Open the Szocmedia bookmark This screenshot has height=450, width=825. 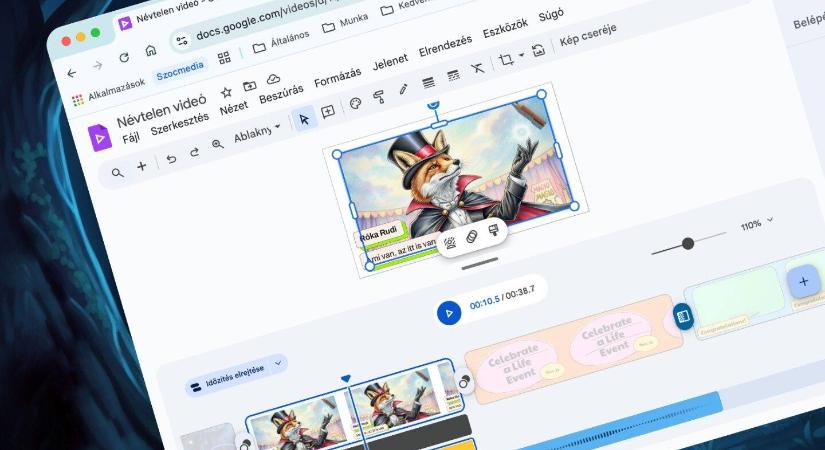pos(180,71)
